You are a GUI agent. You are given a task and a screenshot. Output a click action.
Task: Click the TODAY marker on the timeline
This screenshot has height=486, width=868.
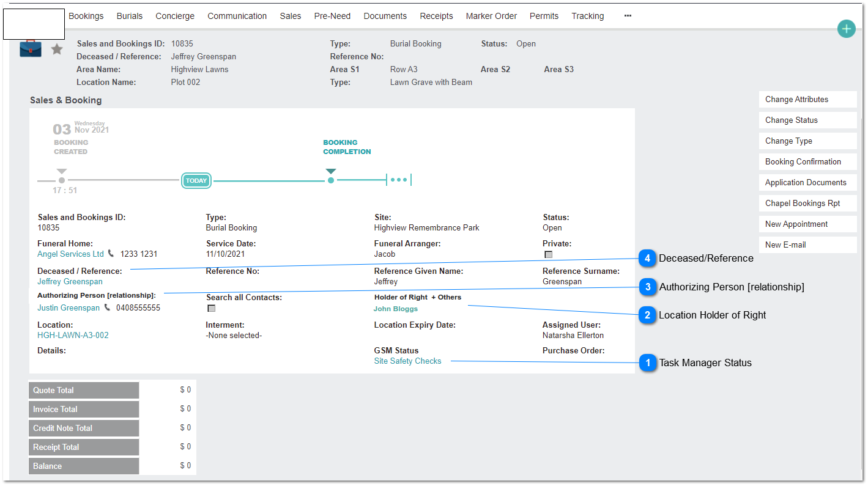coord(196,180)
